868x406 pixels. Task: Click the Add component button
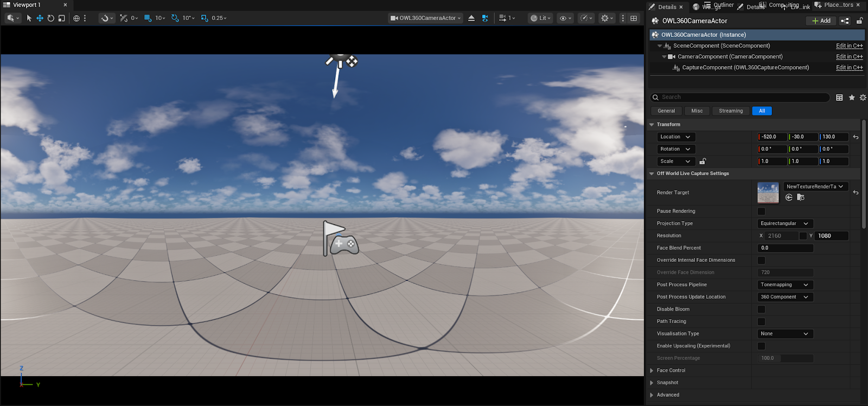[x=821, y=21]
